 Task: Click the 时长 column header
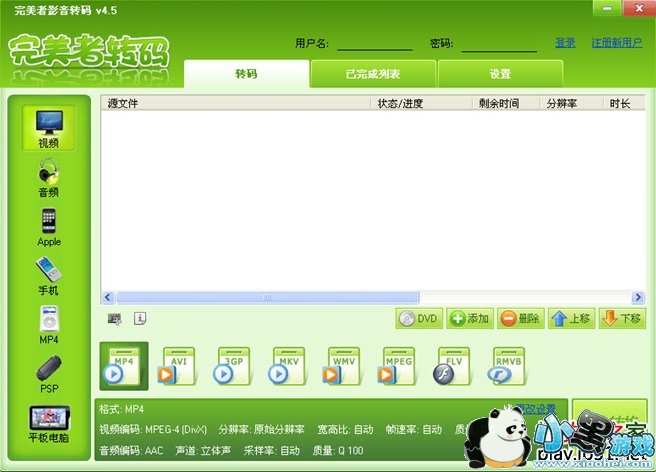(624, 103)
